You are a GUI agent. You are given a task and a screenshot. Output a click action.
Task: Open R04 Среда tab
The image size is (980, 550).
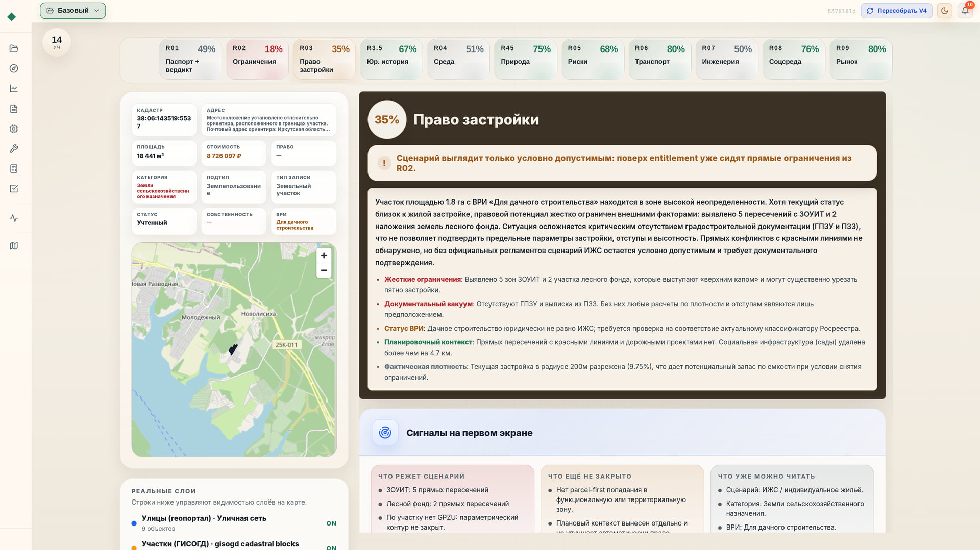(x=458, y=59)
